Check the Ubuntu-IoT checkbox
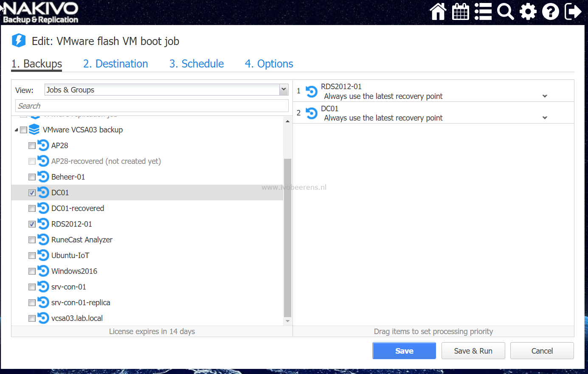 coord(32,256)
